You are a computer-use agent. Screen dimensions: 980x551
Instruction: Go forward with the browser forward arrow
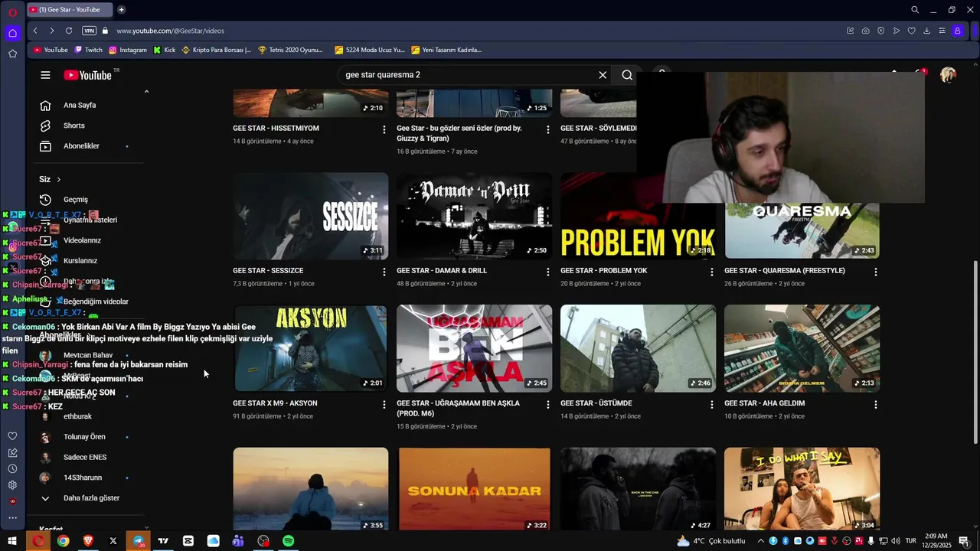(x=51, y=31)
